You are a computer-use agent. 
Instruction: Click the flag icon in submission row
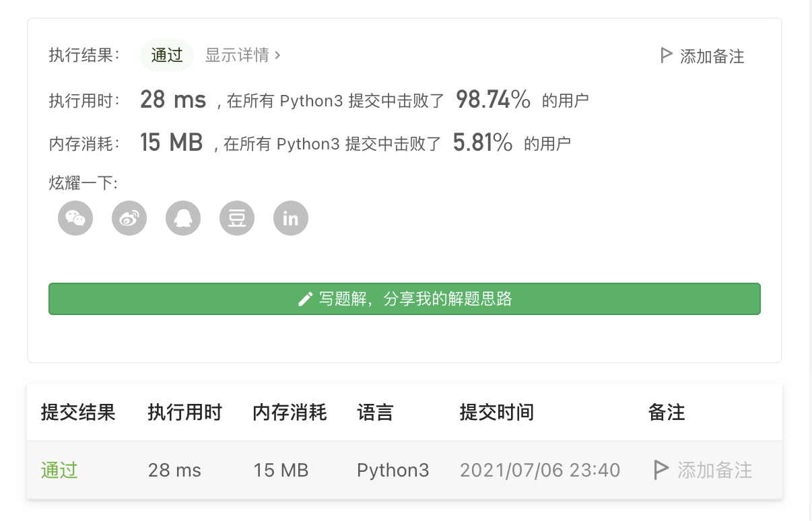click(661, 470)
